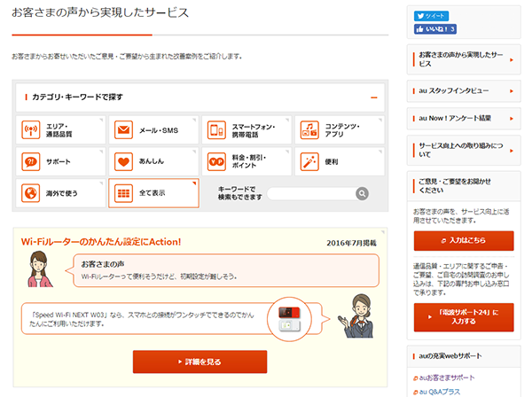
Task: Click the お客さまの声 bubble title
Action: pos(103,264)
